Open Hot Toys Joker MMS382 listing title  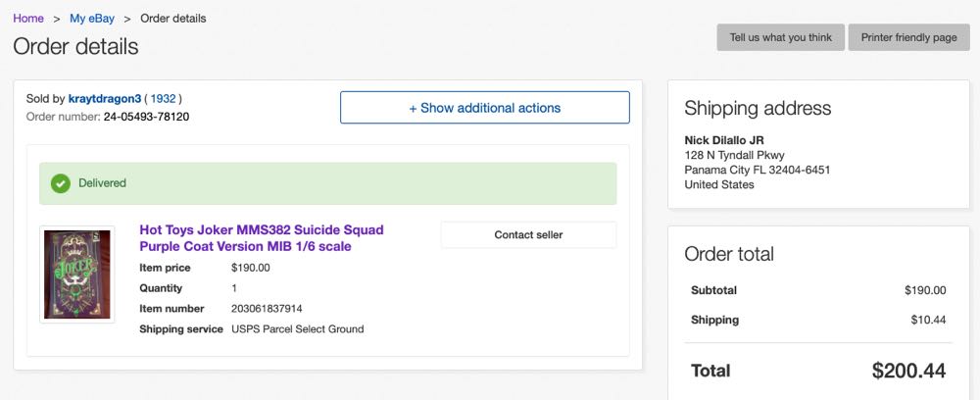click(x=262, y=238)
